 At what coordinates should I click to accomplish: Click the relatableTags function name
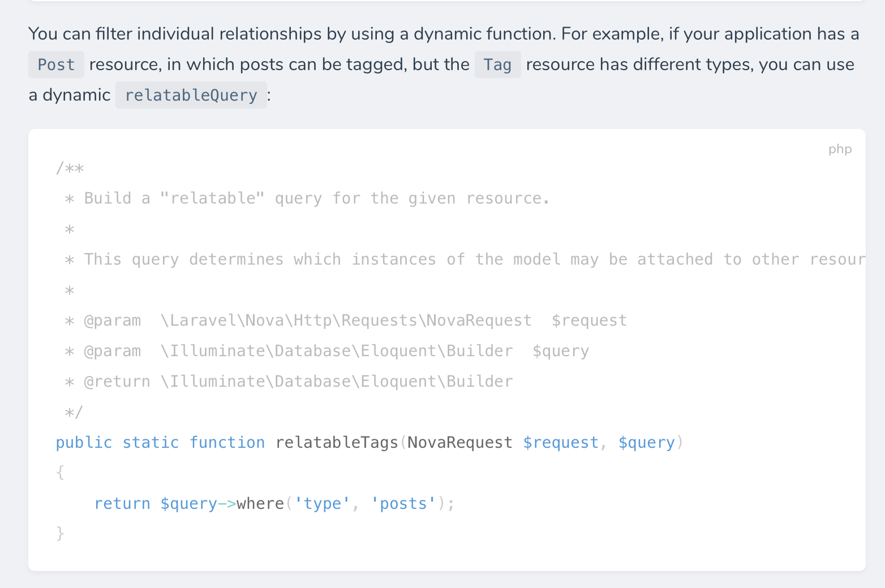[337, 442]
